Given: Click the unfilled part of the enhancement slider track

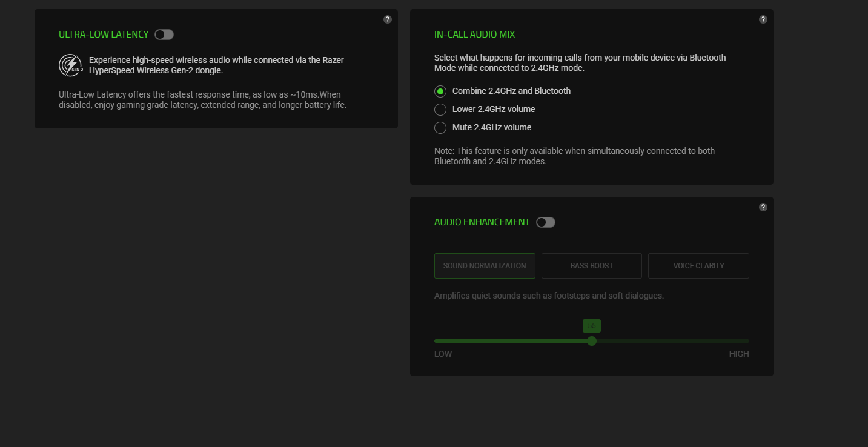Looking at the screenshot, I should click(x=672, y=341).
